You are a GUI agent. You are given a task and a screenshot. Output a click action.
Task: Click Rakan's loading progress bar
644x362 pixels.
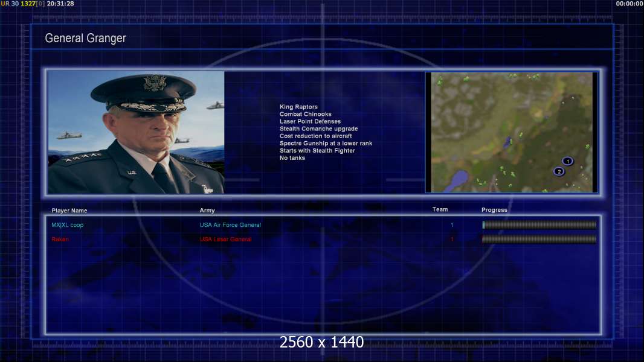point(539,240)
